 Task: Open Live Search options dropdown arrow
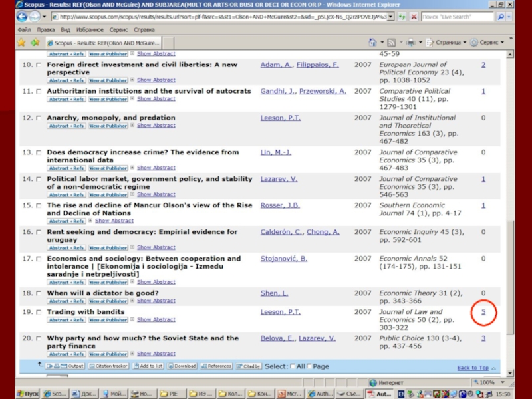point(509,17)
